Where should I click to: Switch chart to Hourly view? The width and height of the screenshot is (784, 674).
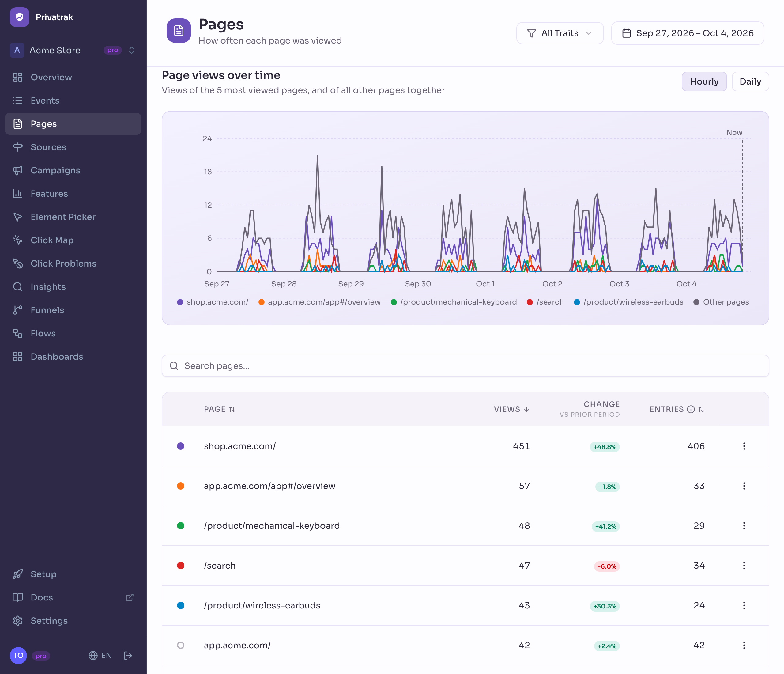tap(704, 81)
